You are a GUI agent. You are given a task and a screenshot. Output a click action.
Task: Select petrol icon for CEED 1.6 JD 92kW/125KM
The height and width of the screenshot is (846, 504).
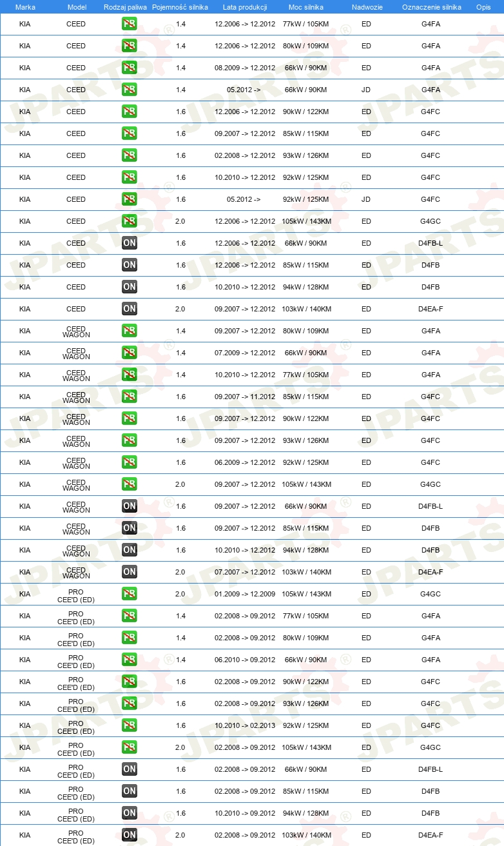[129, 199]
